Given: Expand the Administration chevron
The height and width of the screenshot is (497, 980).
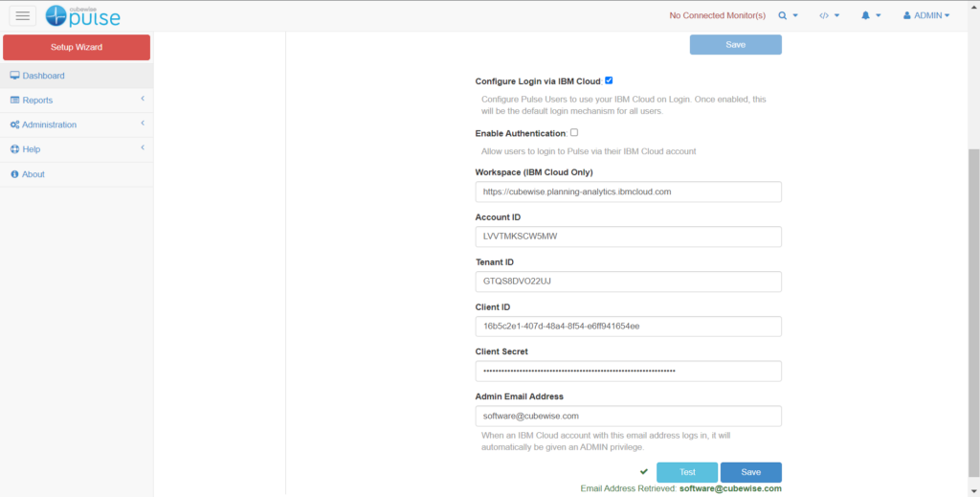Looking at the screenshot, I should (143, 124).
